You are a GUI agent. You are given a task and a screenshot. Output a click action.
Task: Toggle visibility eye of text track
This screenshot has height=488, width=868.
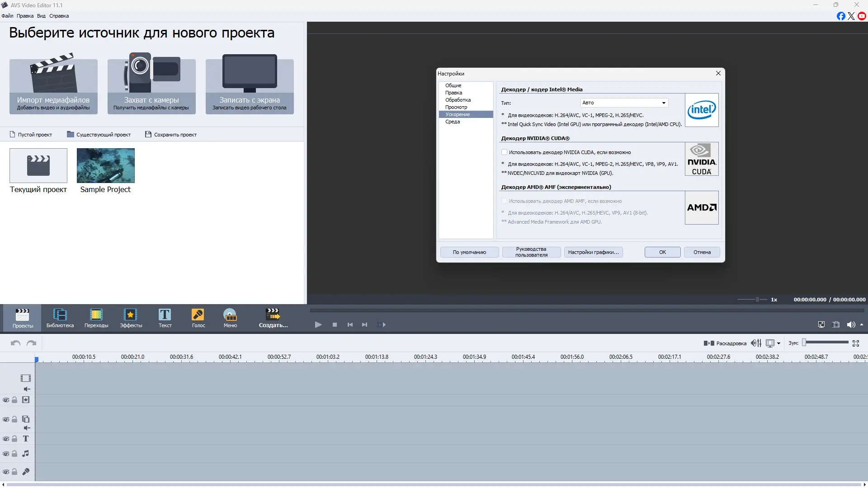(6, 439)
